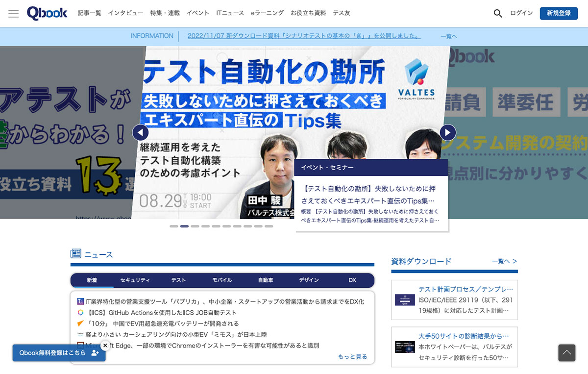588x374 pixels.
Task: Open the test plan process thumbnail
Action: tap(405, 300)
